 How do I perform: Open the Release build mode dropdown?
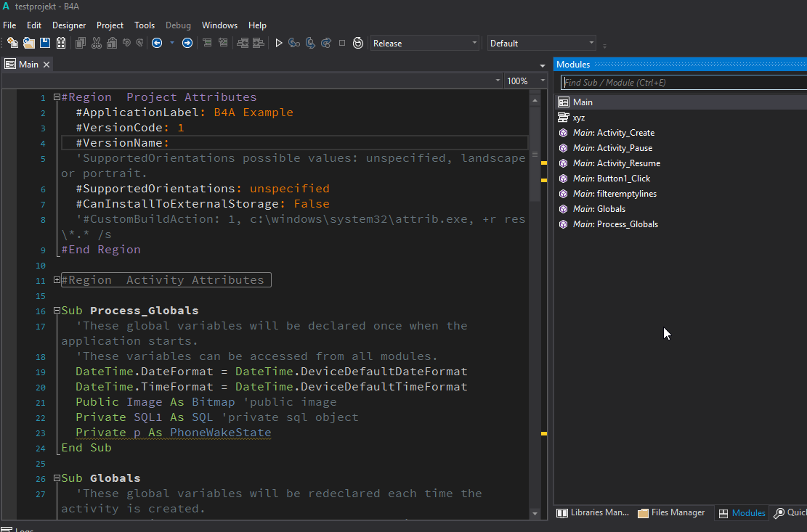pyautogui.click(x=425, y=44)
